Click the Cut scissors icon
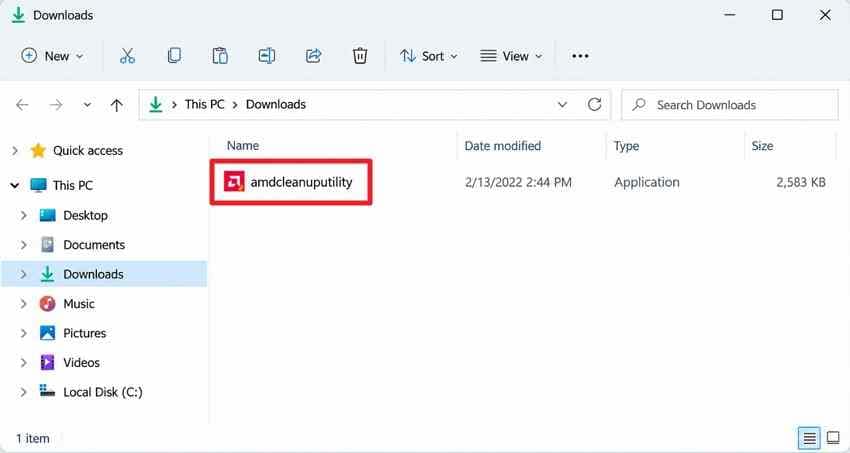This screenshot has height=453, width=850. point(127,56)
